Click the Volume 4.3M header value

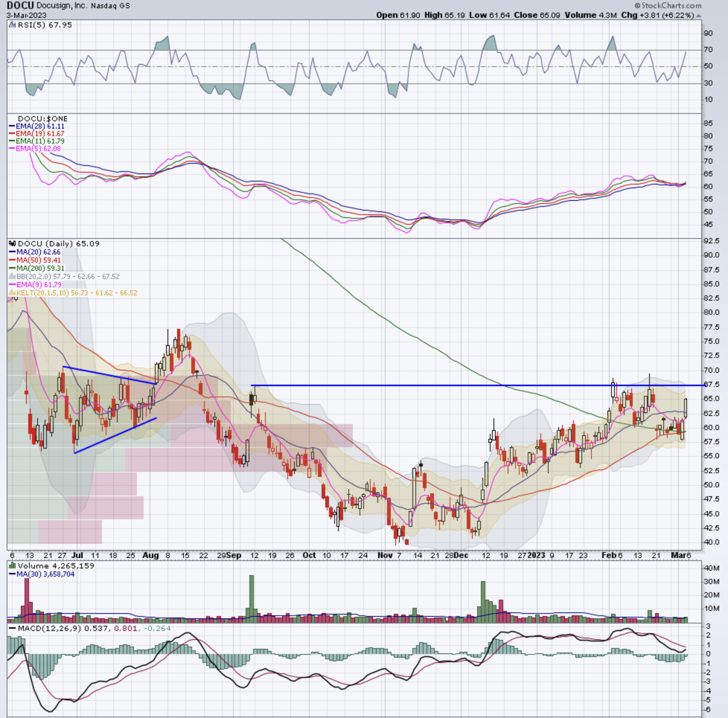pos(590,16)
